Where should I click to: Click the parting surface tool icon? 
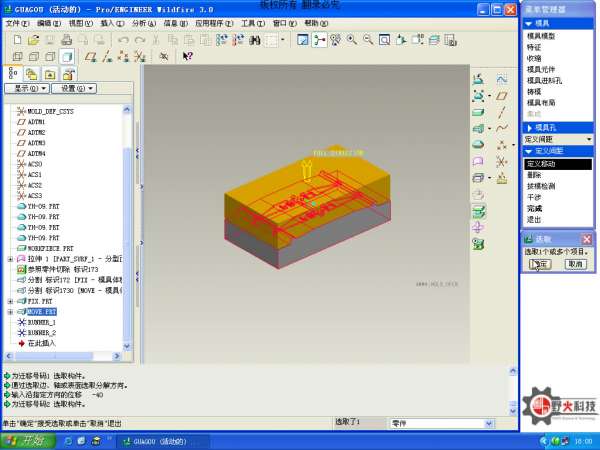coord(478,161)
